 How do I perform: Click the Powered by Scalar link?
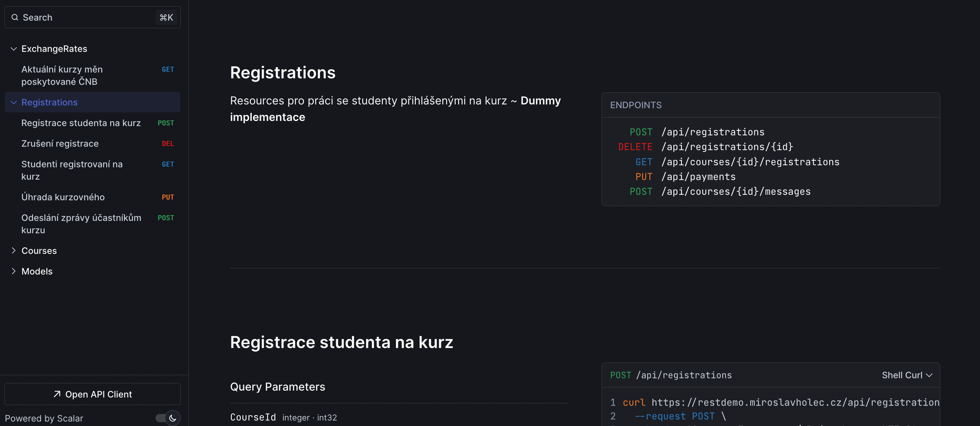[x=44, y=418]
